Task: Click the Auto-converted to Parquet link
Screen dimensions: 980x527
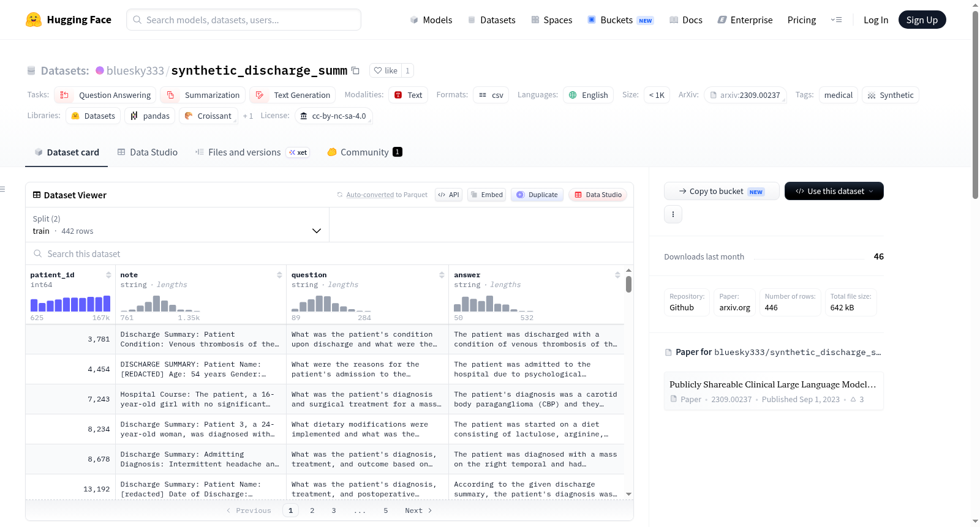Action: coord(386,195)
